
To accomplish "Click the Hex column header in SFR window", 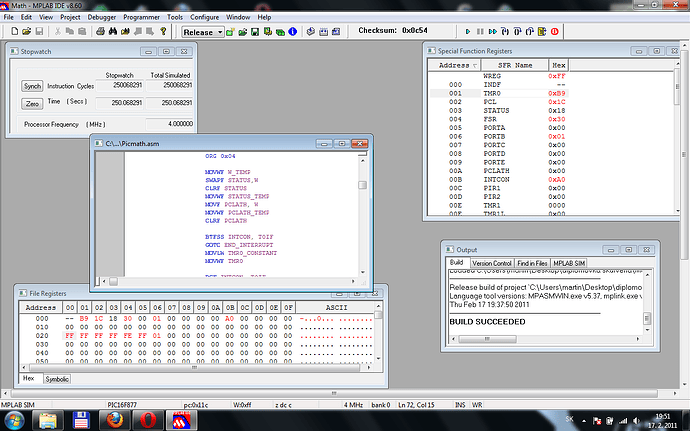I will tap(559, 65).
